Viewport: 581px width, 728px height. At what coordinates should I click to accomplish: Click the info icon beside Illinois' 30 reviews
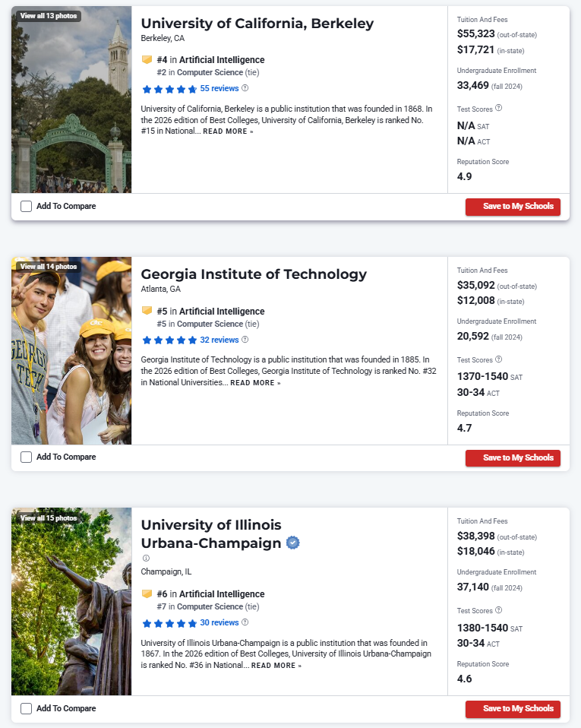tap(245, 622)
